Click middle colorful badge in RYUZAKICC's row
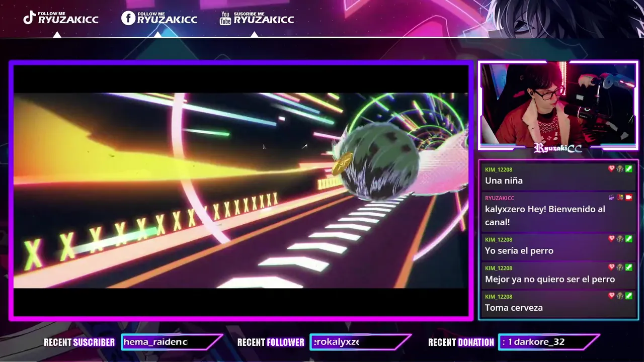 pyautogui.click(x=620, y=198)
